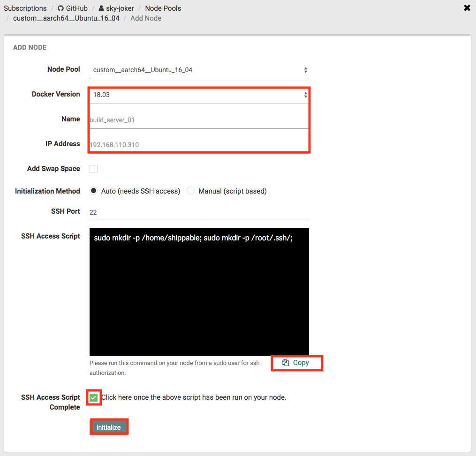Open the Node Pool dropdown

[199, 70]
